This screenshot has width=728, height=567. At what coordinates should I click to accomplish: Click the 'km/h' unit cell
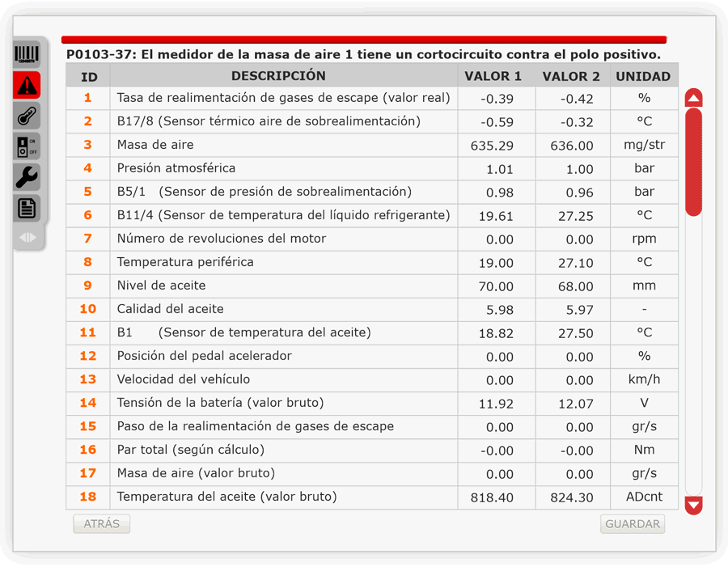[644, 380]
